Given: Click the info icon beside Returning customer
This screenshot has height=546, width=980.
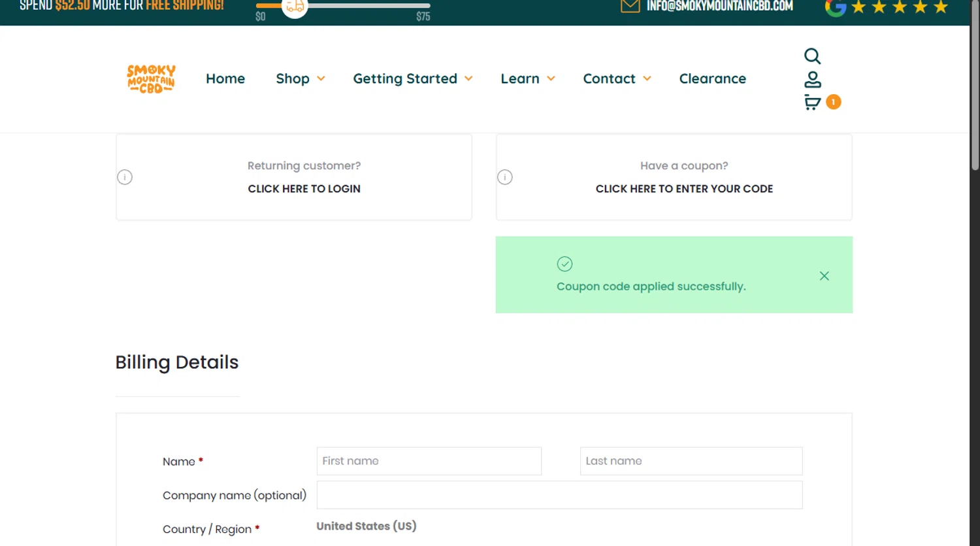Looking at the screenshot, I should tap(125, 177).
